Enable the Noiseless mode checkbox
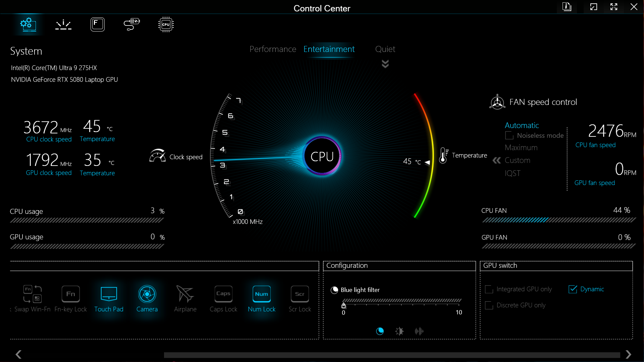 pyautogui.click(x=509, y=135)
